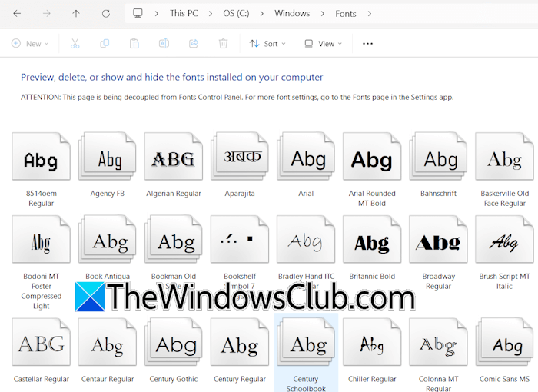The image size is (538, 392).
Task: Open the Sort dropdown menu
Action: tap(267, 44)
